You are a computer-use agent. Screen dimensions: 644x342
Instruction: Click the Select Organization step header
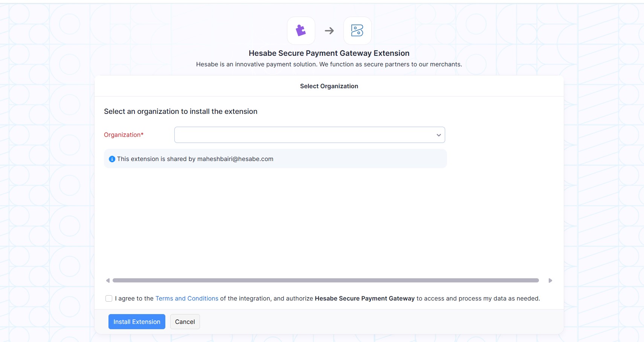pos(329,86)
